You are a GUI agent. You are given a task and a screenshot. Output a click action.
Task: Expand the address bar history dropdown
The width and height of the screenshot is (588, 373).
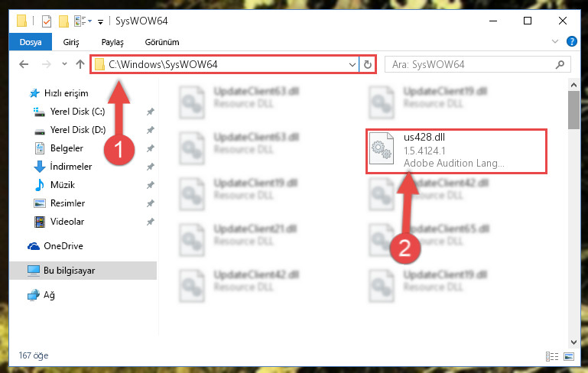click(x=352, y=64)
